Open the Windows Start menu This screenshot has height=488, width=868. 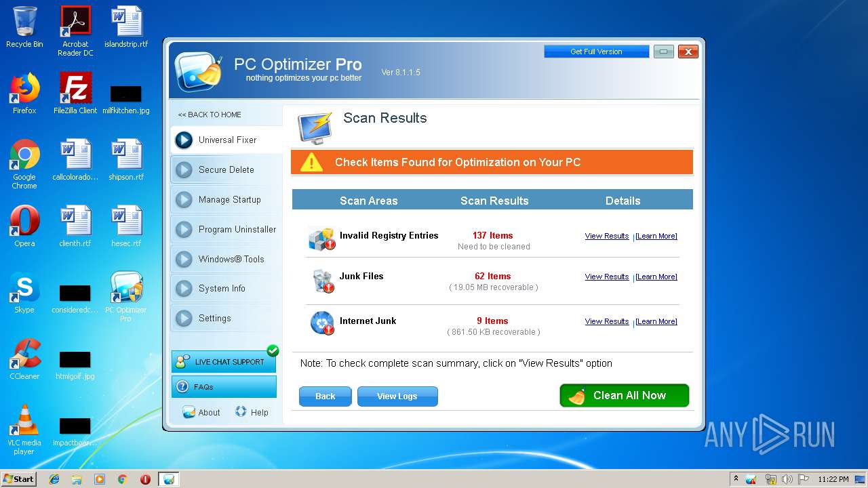19,479
